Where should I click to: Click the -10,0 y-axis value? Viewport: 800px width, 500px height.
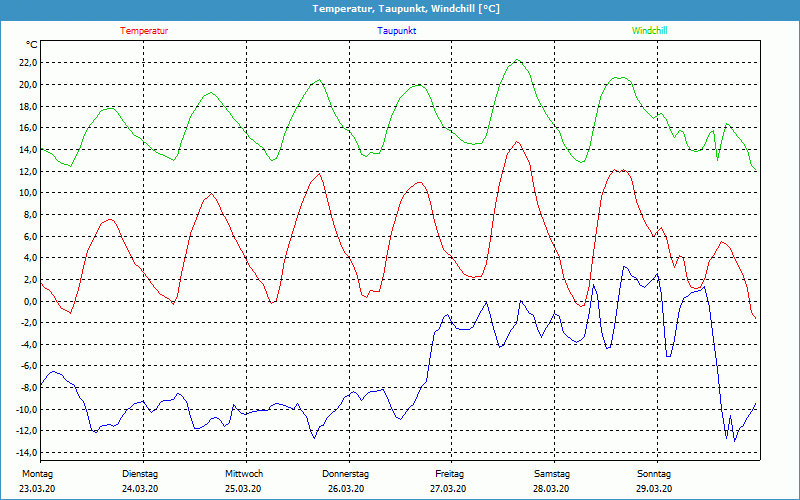click(x=27, y=409)
